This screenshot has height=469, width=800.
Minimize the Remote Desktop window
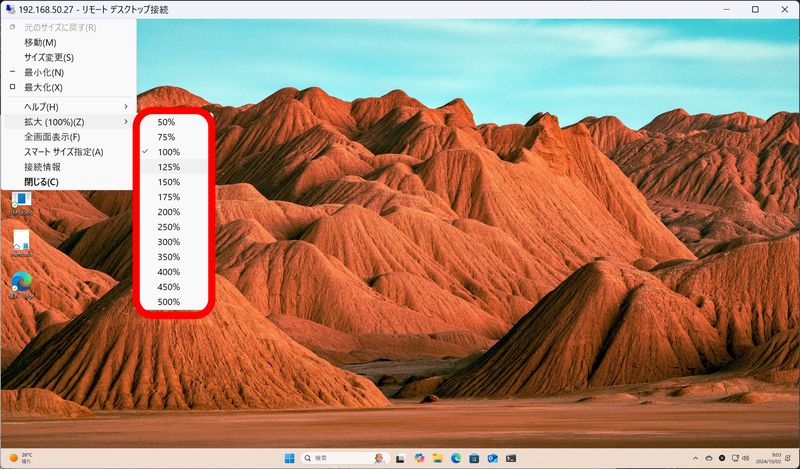(x=727, y=9)
